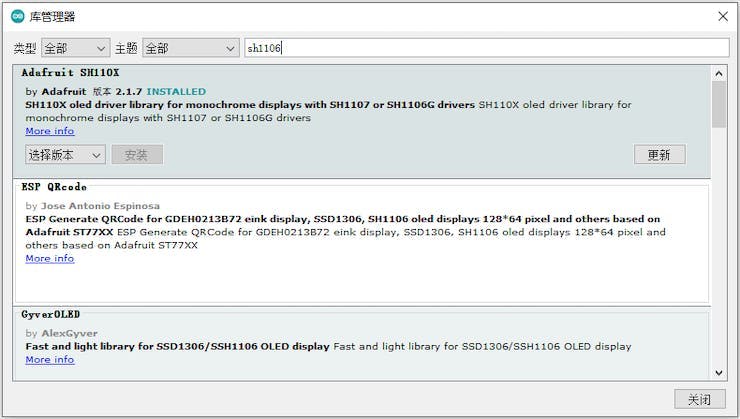Click the scrollbar down arrow
This screenshot has width=740, height=419.
[719, 373]
